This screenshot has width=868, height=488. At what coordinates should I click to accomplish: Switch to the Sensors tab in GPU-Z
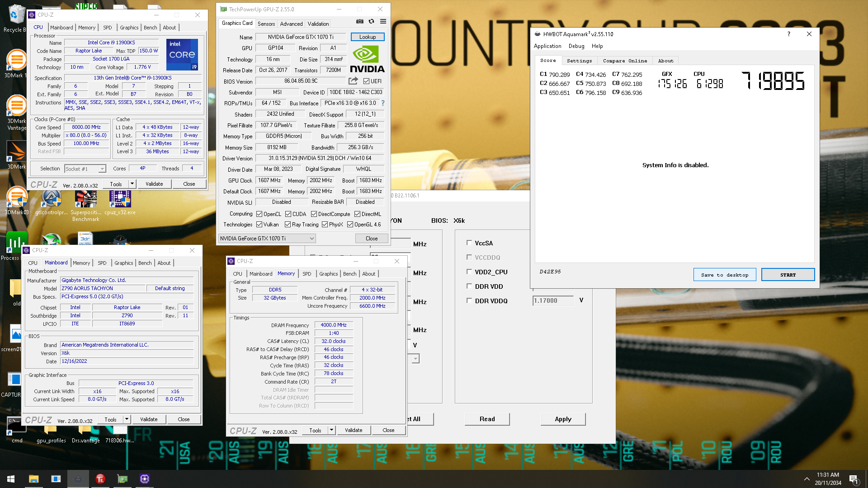[x=266, y=24]
